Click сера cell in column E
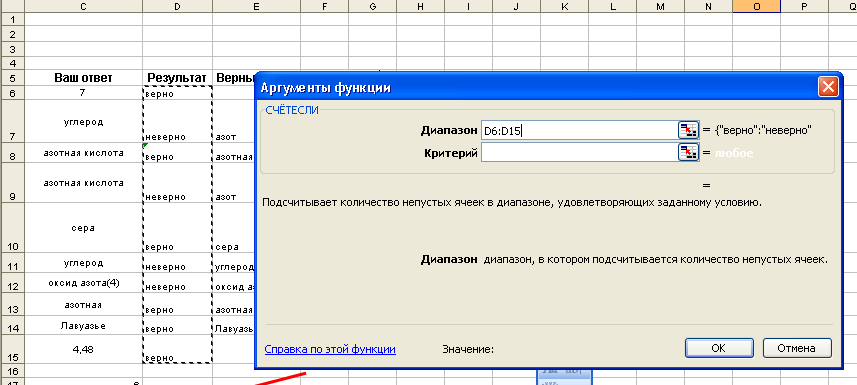This screenshot has height=385, width=857. pyautogui.click(x=233, y=228)
